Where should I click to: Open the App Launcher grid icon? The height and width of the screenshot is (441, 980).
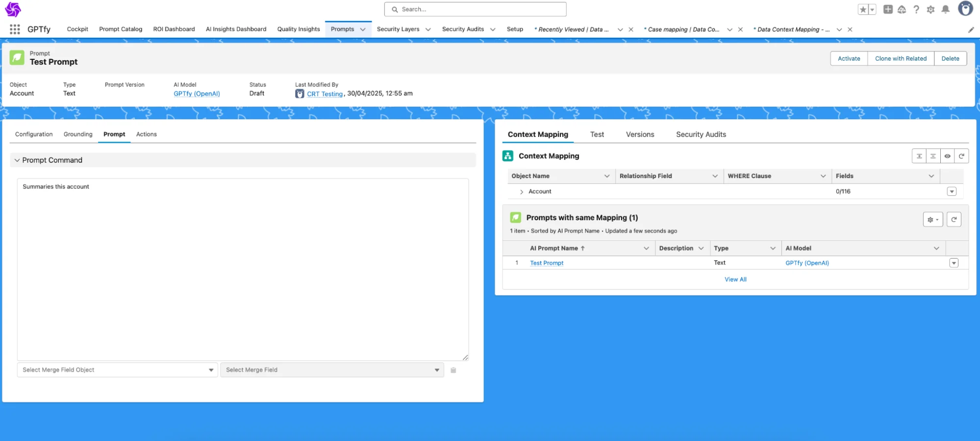15,29
